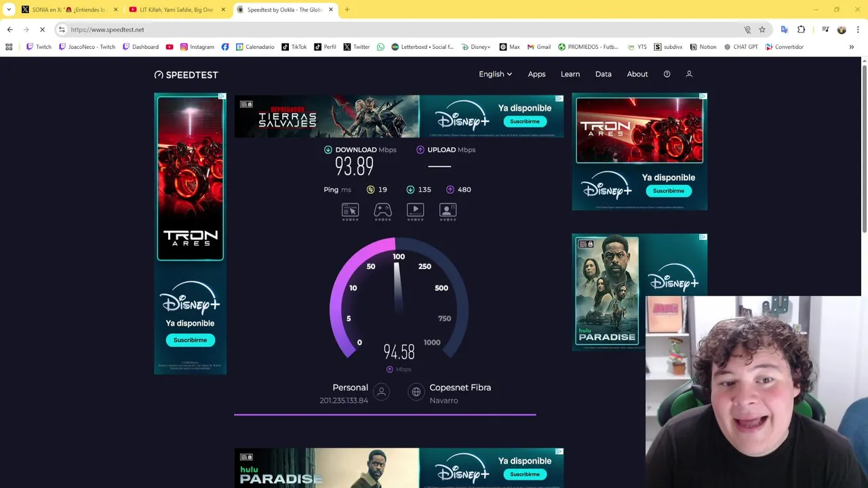The height and width of the screenshot is (488, 868).
Task: Open the account profile icon in Speedtest header
Action: (x=689, y=74)
